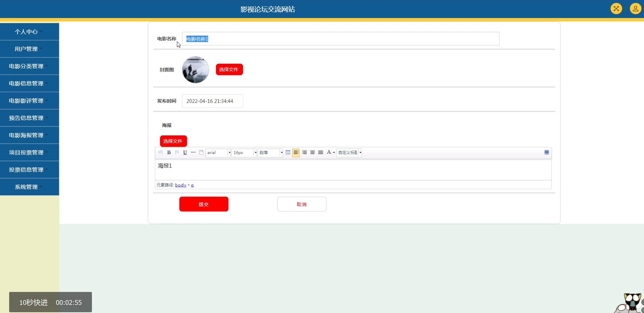Insert a table in the editor
Viewport: 644px width, 313px height.
(288, 152)
